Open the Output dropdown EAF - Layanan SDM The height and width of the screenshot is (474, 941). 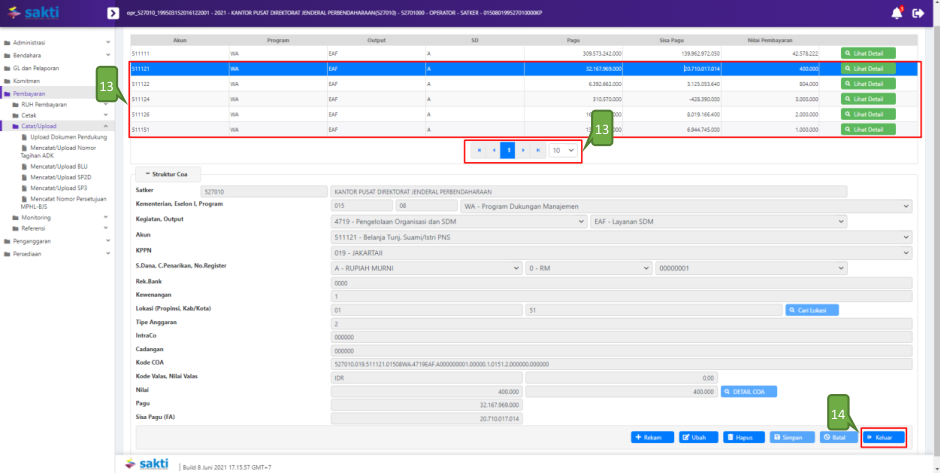(x=750, y=221)
